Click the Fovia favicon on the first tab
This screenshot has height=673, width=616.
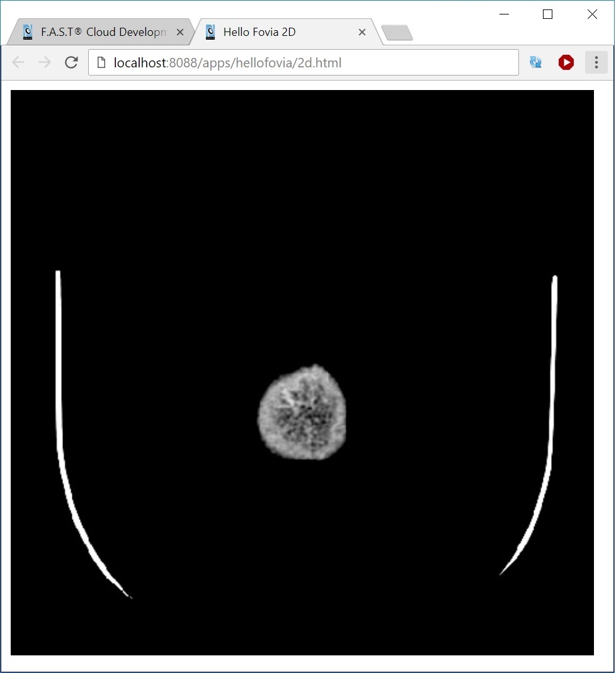28,31
